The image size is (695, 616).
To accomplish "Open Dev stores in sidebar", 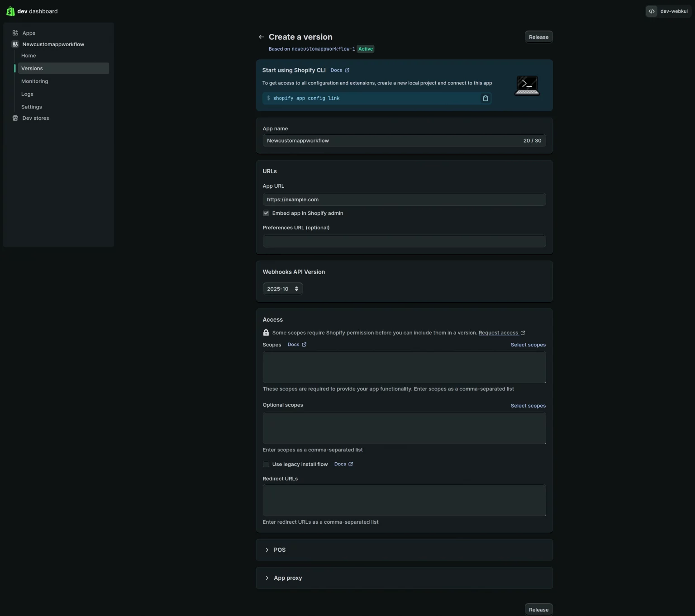I will coord(36,118).
